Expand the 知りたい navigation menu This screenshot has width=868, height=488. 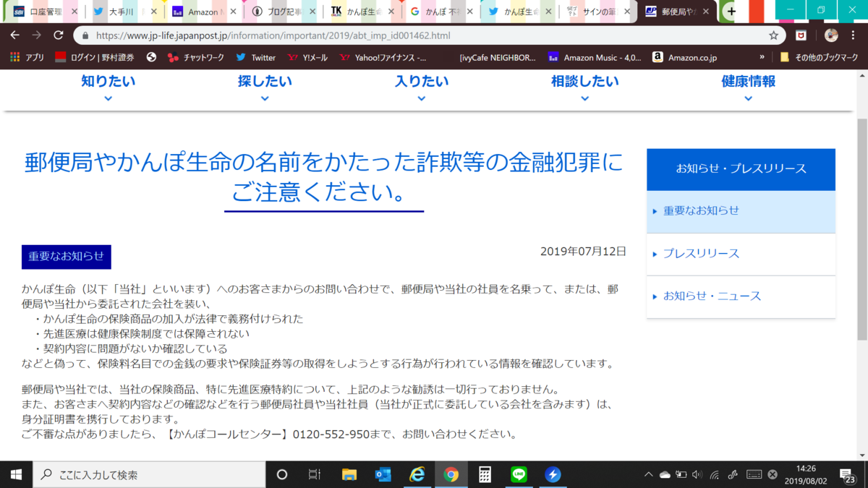(108, 88)
